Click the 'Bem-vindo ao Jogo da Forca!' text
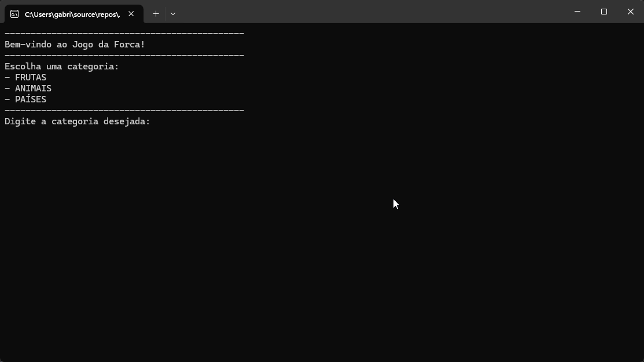The image size is (644, 362). pos(75,45)
